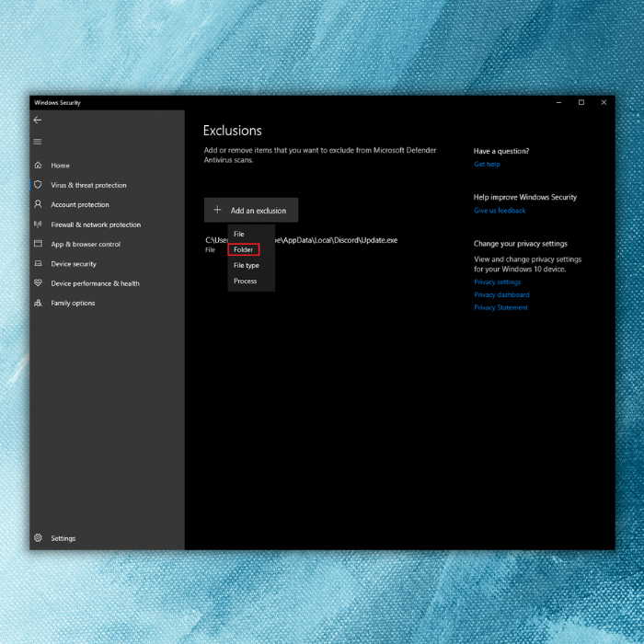Click the Virus & threat protection shield icon
Viewport: 644px width, 644px height.
click(38, 185)
